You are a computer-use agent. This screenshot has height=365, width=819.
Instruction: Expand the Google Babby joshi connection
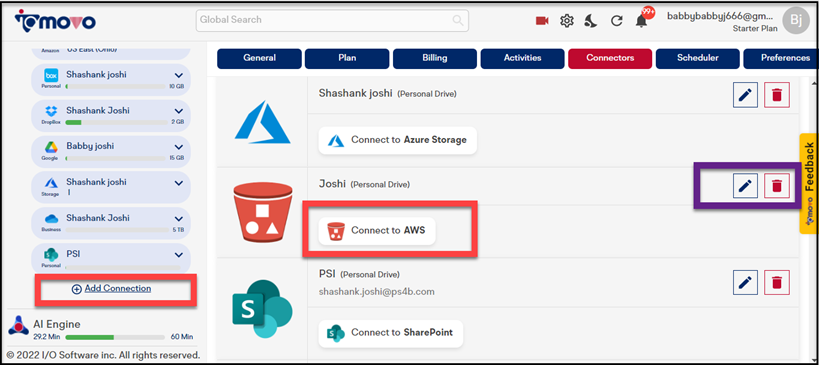[x=179, y=147]
